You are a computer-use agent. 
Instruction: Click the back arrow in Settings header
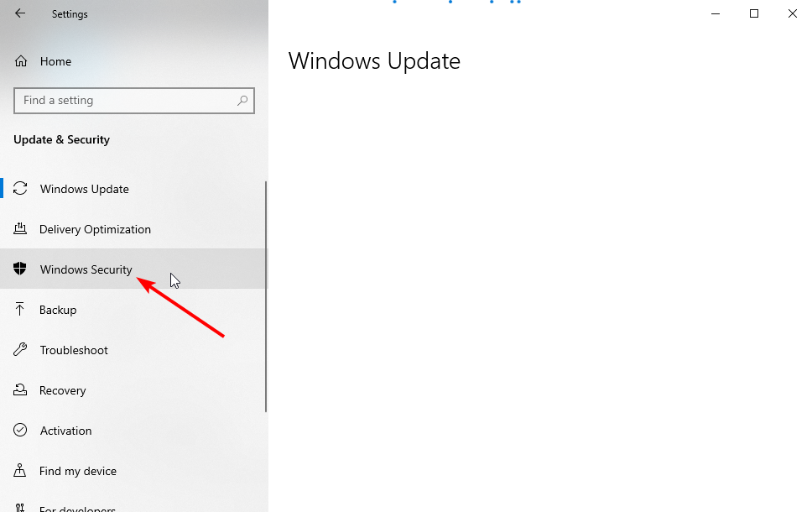(20, 13)
